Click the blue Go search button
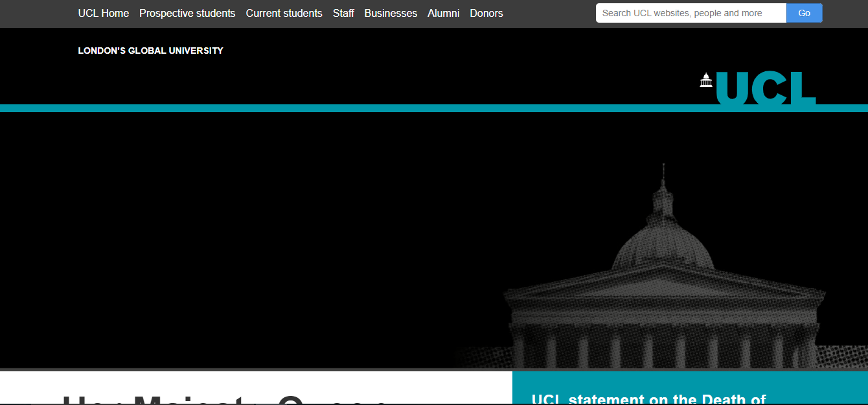 (805, 13)
